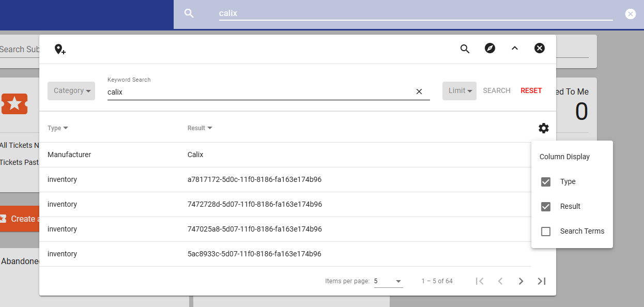This screenshot has width=644, height=307.
Task: Open the compass explore icon
Action: [x=490, y=48]
